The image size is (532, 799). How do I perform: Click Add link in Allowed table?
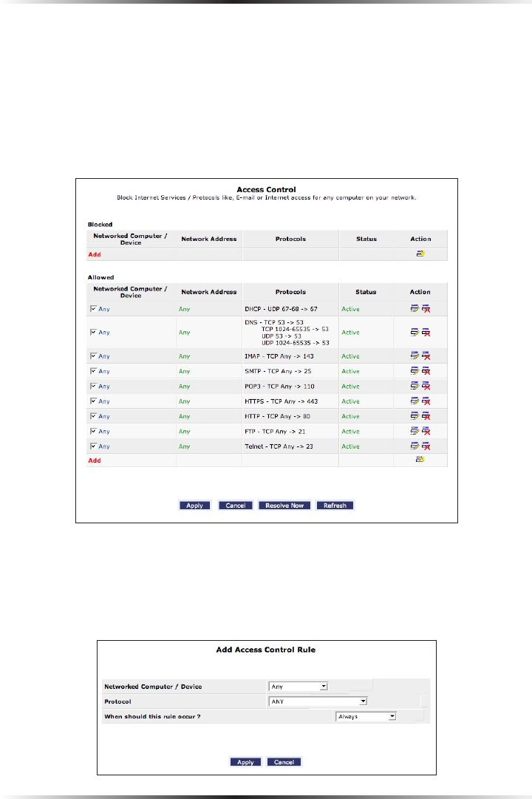point(95,460)
